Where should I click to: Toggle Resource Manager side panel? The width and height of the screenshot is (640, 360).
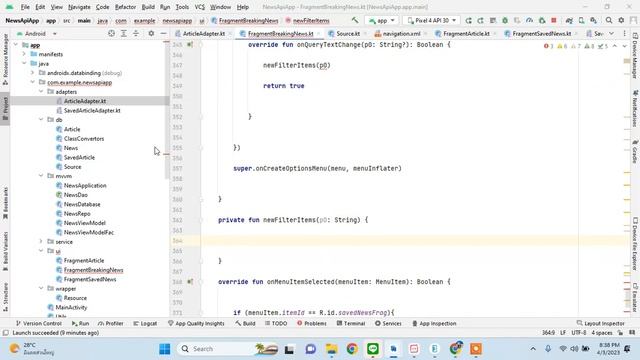tap(5, 59)
